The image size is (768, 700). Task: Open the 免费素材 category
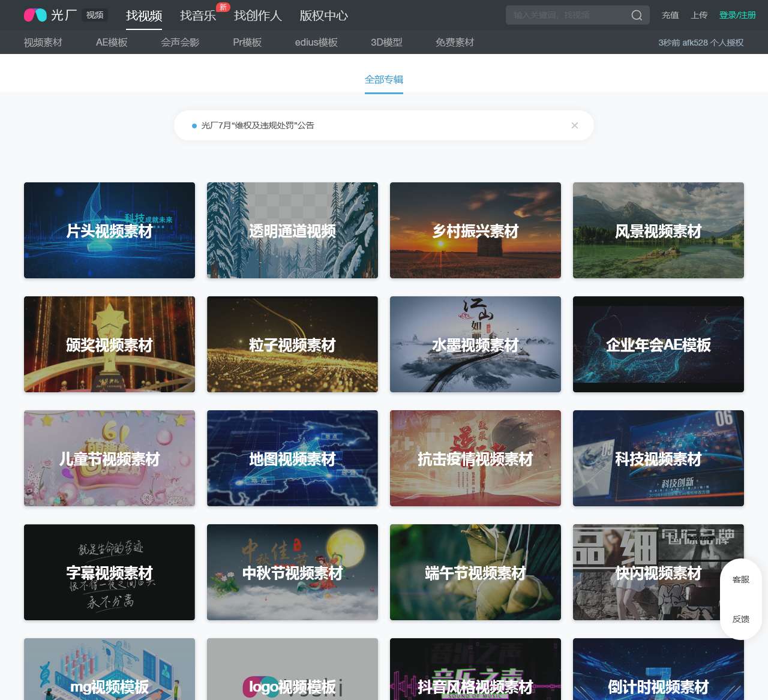point(455,43)
